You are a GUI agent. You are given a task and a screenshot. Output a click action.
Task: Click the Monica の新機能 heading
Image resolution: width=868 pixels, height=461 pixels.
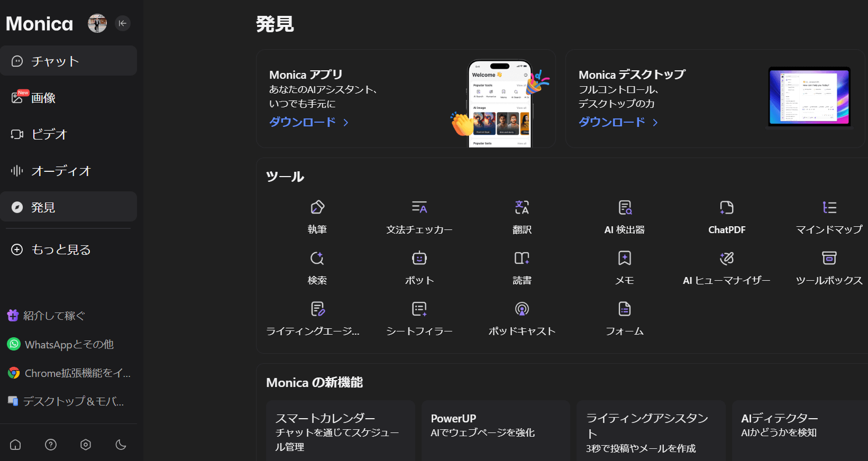[315, 382]
